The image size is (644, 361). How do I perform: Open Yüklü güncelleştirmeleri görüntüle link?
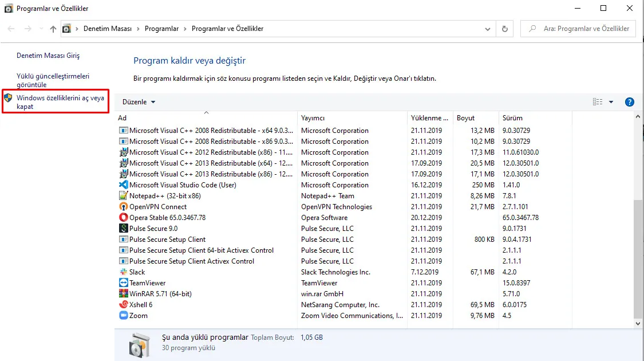point(53,80)
